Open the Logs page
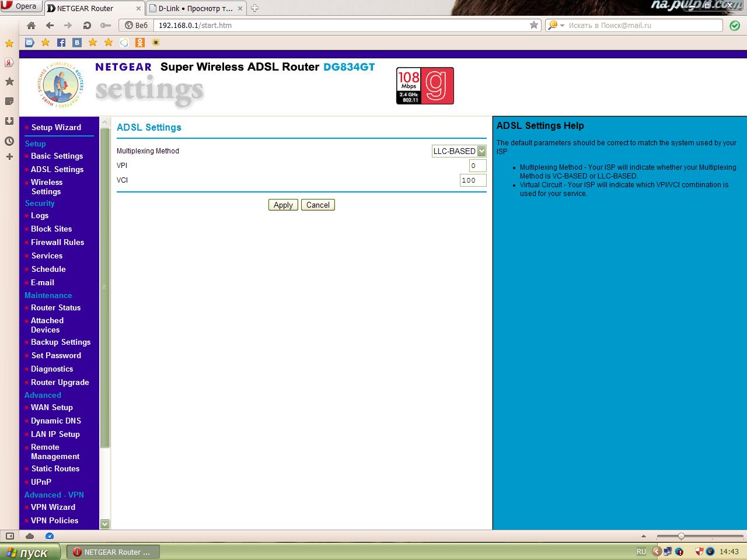 [x=40, y=215]
